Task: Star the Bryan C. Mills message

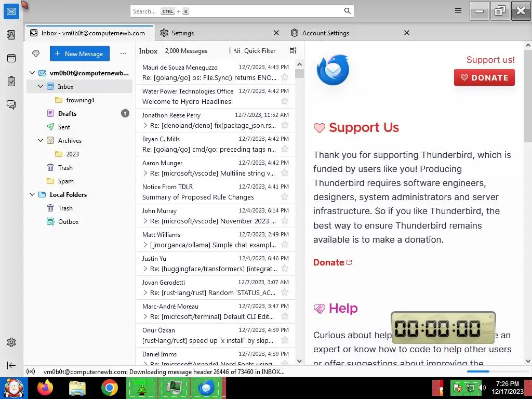Action: (285, 149)
